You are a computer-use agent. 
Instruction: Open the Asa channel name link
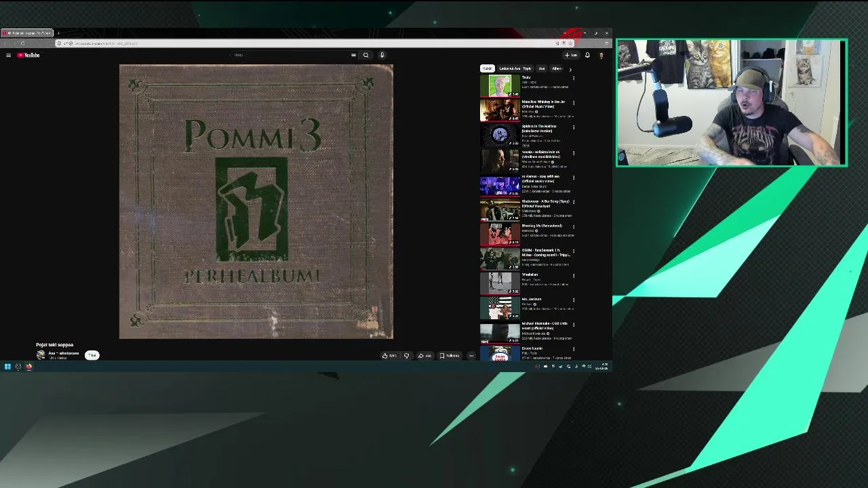pos(63,353)
